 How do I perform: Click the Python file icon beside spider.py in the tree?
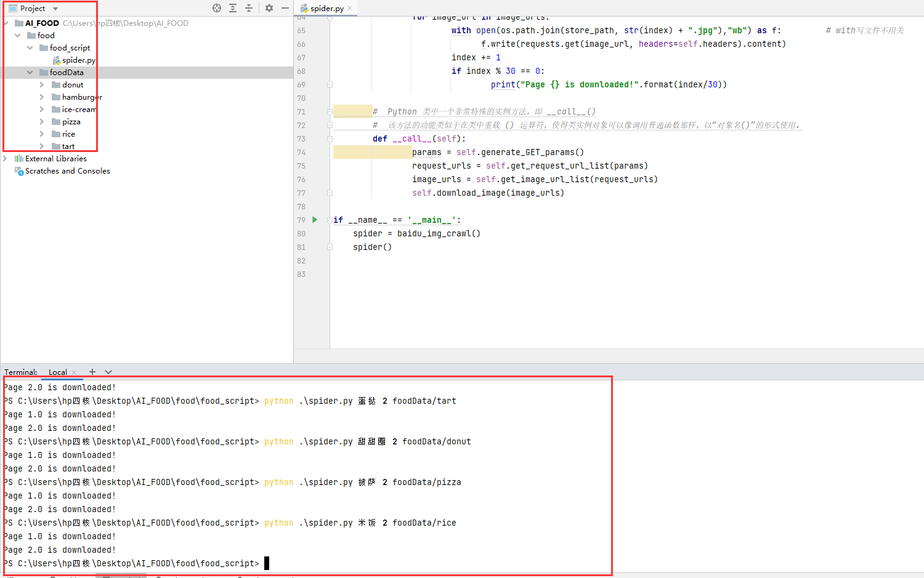tap(57, 60)
